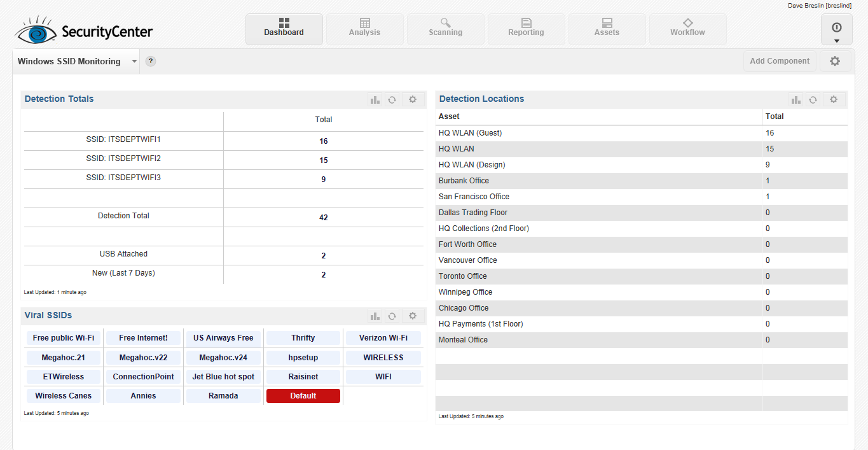Click the red Default indicator
Image resolution: width=868 pixels, height=450 pixels.
[x=303, y=396]
